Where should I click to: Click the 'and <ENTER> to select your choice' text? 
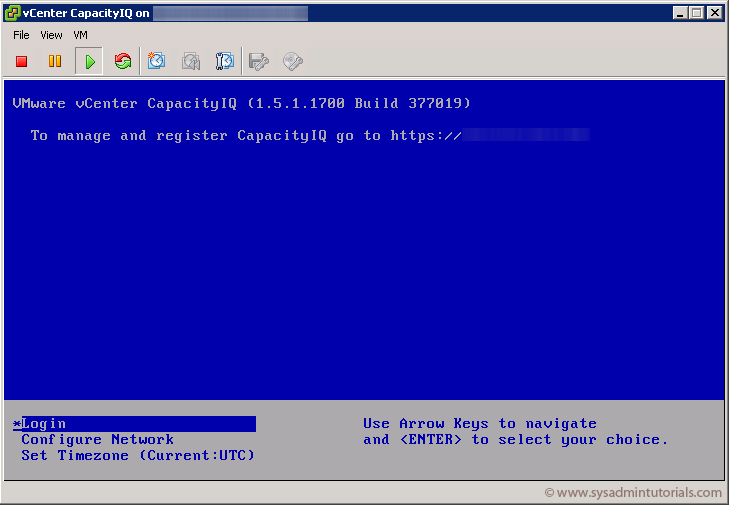(x=516, y=439)
